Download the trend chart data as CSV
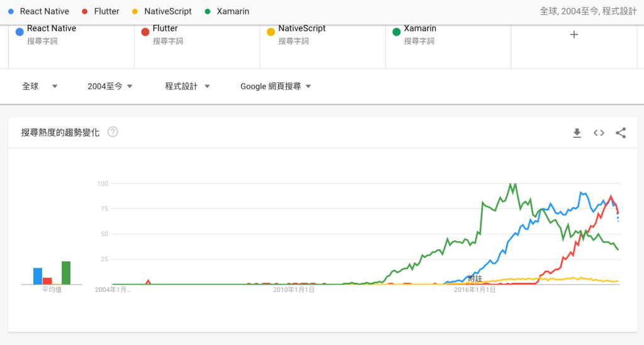644x345 pixels. click(x=577, y=133)
